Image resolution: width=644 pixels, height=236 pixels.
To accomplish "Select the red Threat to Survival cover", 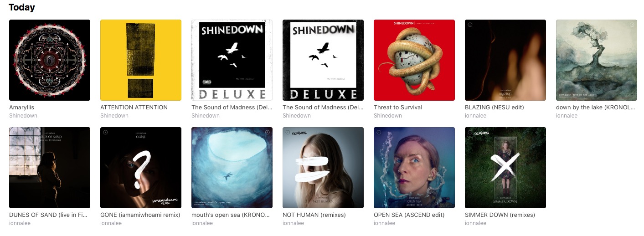I will (414, 60).
